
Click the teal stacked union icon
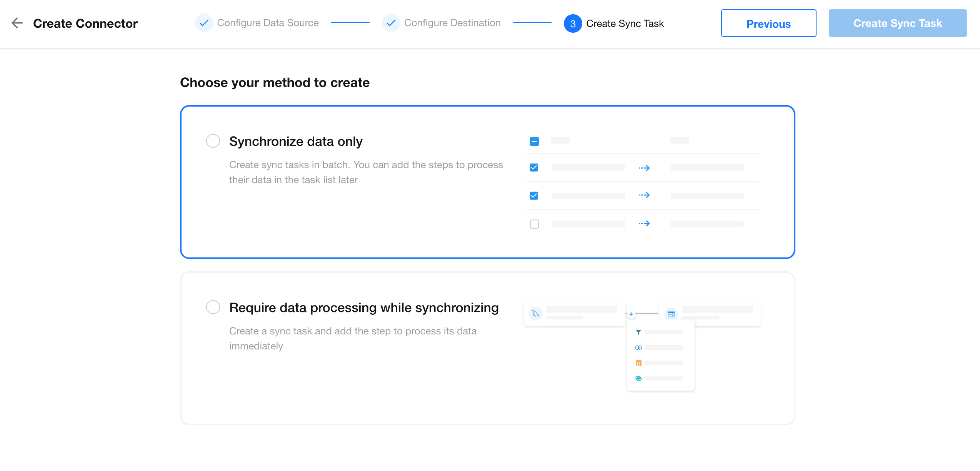[638, 378]
